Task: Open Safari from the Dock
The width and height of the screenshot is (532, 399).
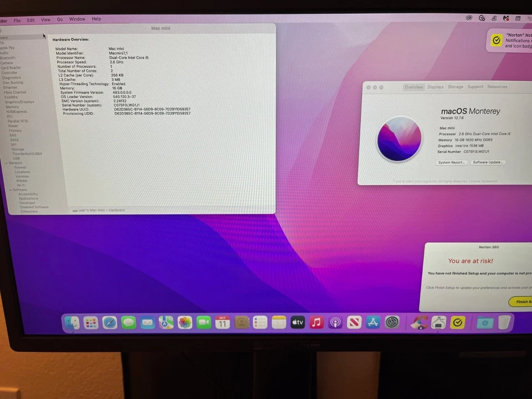Action: click(110, 322)
